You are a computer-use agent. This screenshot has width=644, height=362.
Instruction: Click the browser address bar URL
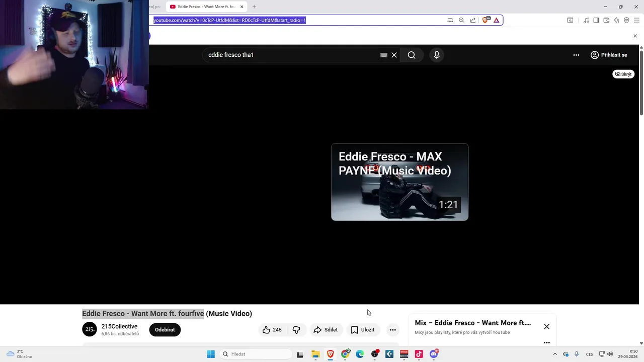[229, 20]
